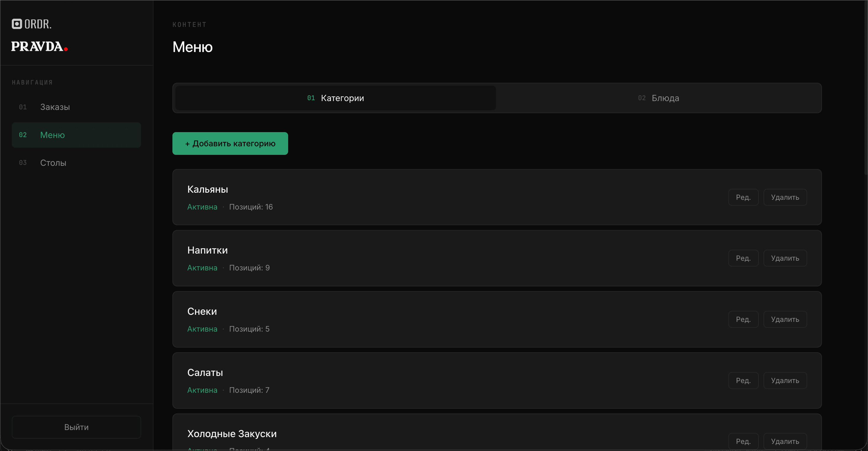868x451 pixels.
Task: Edit the Кальяны category
Action: coord(743,197)
